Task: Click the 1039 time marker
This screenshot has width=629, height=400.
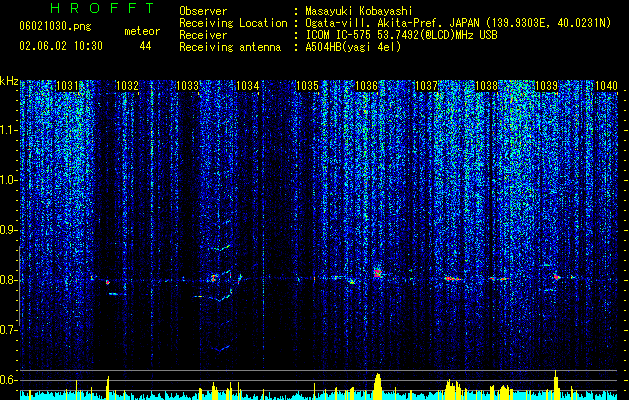Action: [x=547, y=86]
